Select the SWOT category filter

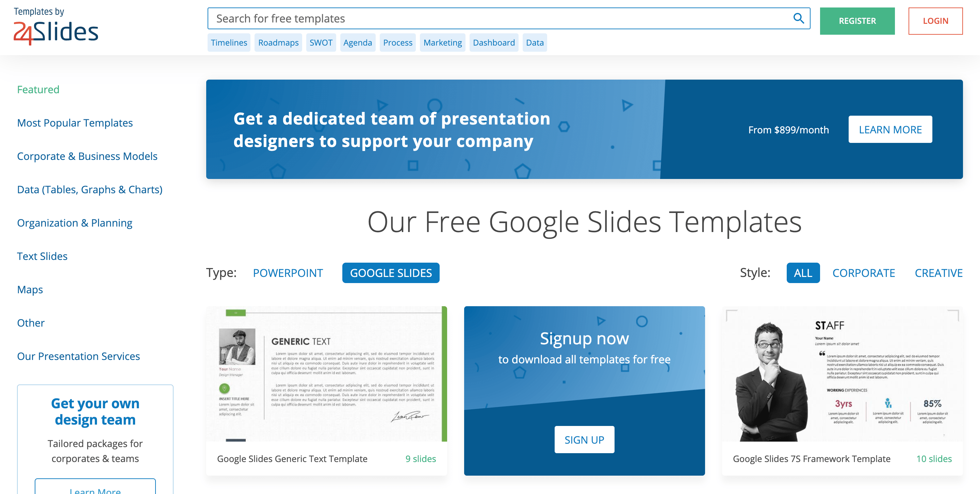click(x=321, y=42)
